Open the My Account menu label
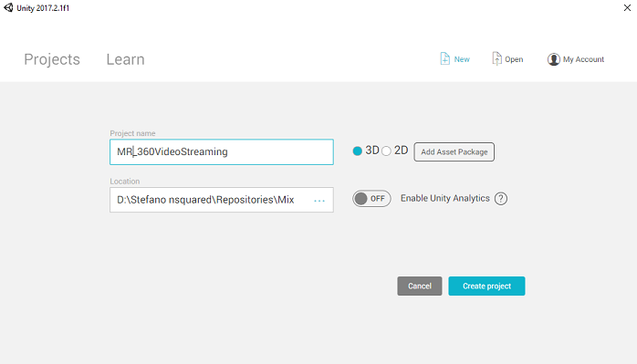Viewport: 637px width, 364px height. pos(583,59)
